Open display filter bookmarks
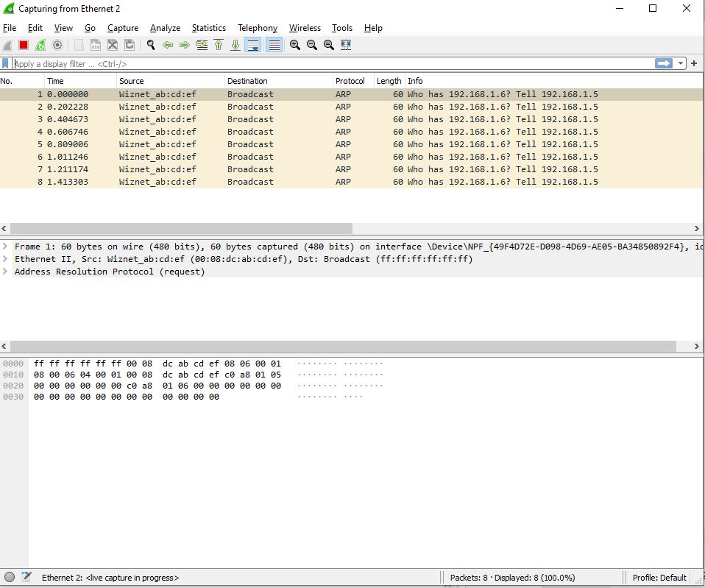Screen dimensions: 705x588 [5, 64]
